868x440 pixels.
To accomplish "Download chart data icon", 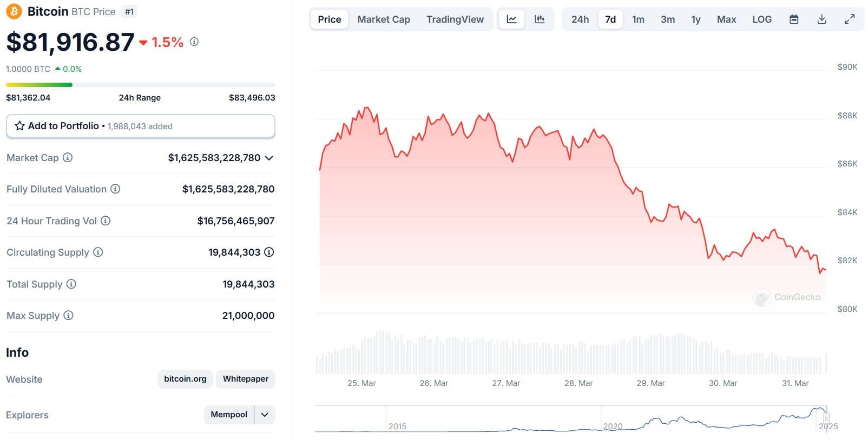I will pyautogui.click(x=821, y=19).
